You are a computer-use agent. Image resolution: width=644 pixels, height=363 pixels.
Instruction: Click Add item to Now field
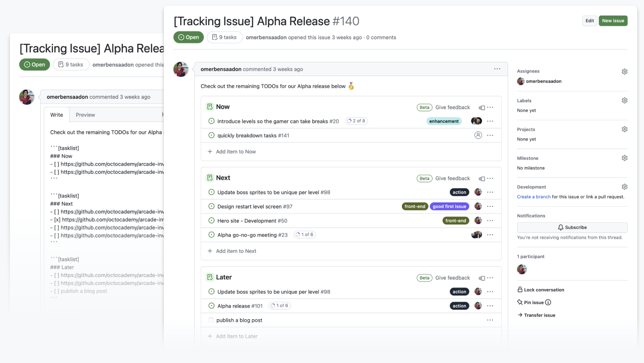[235, 152]
